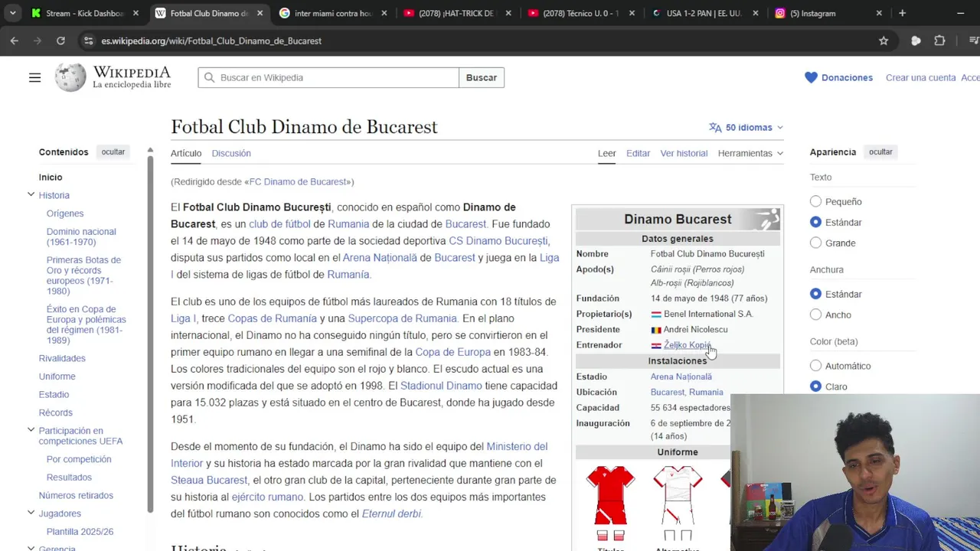The image size is (980, 551).
Task: Select Estándar width option
Action: coord(815,294)
